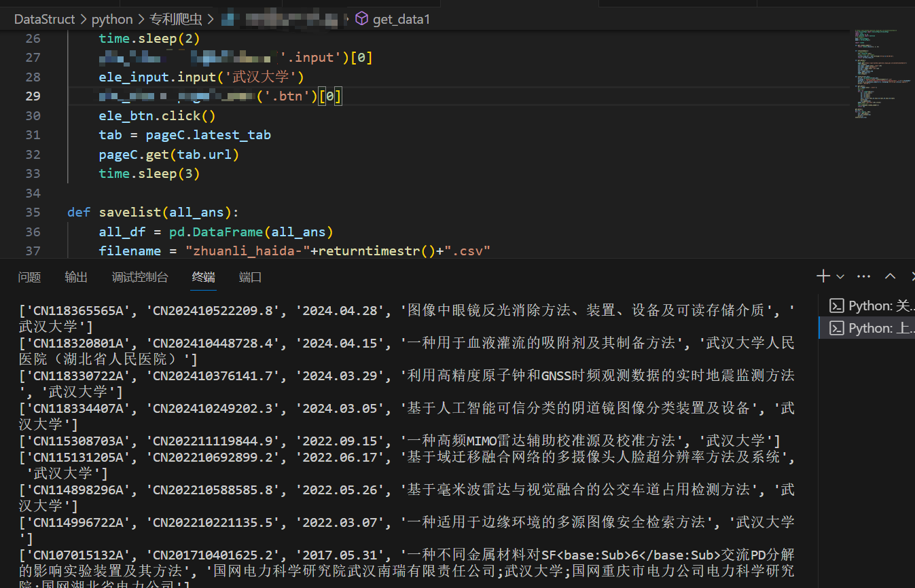Click the savelist function name
Image resolution: width=915 pixels, height=588 pixels.
130,212
